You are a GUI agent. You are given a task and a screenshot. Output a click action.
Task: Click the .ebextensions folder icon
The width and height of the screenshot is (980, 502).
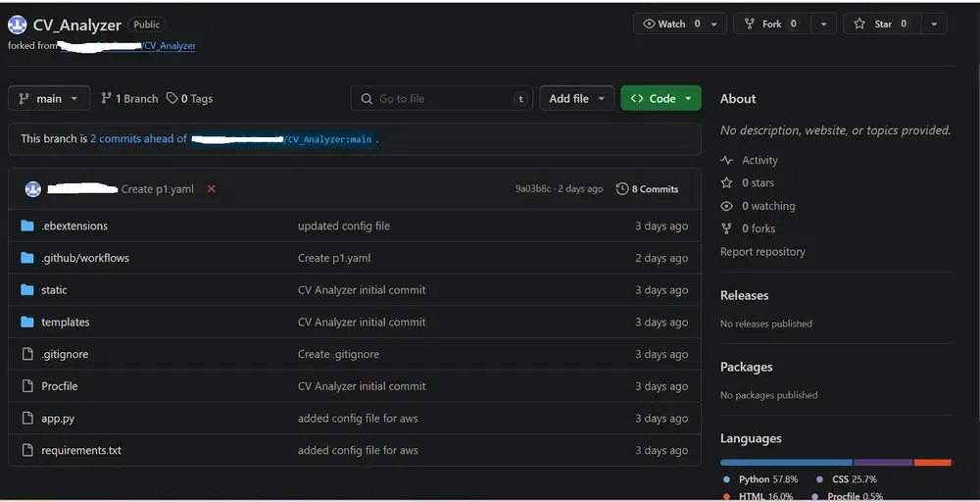pos(26,226)
